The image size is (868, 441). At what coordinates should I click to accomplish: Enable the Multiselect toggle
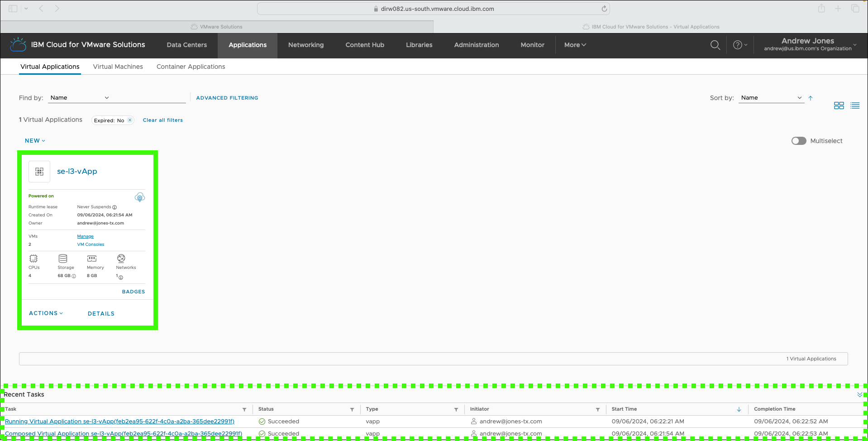[799, 141]
